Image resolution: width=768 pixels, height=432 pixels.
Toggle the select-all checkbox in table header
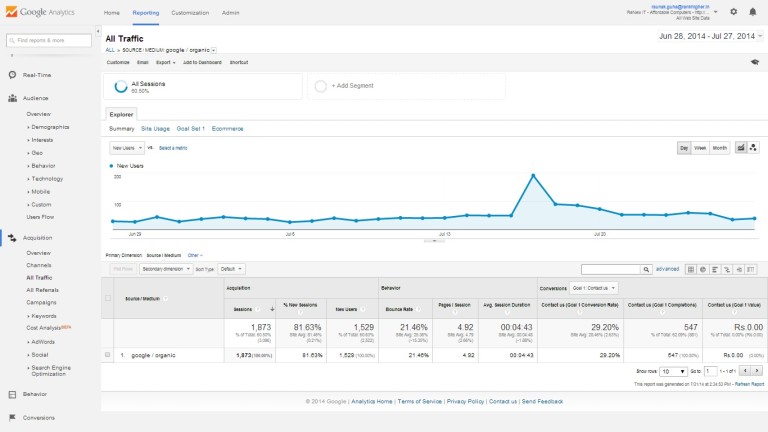(x=108, y=298)
